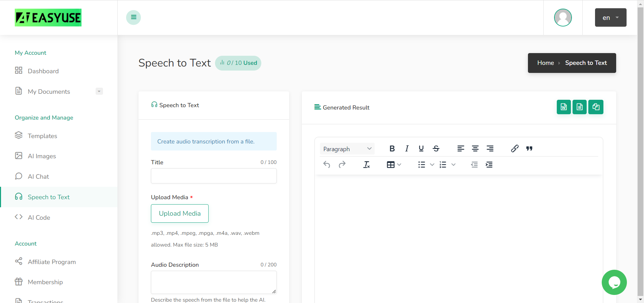Viewport: 644px width, 303px height.
Task: Insert a link in the editor
Action: tap(515, 148)
